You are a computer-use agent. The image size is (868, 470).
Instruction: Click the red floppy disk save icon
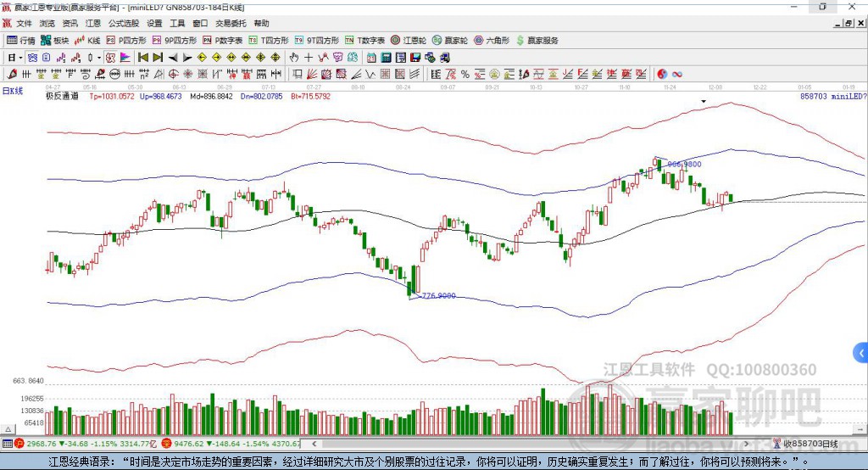[x=415, y=58]
